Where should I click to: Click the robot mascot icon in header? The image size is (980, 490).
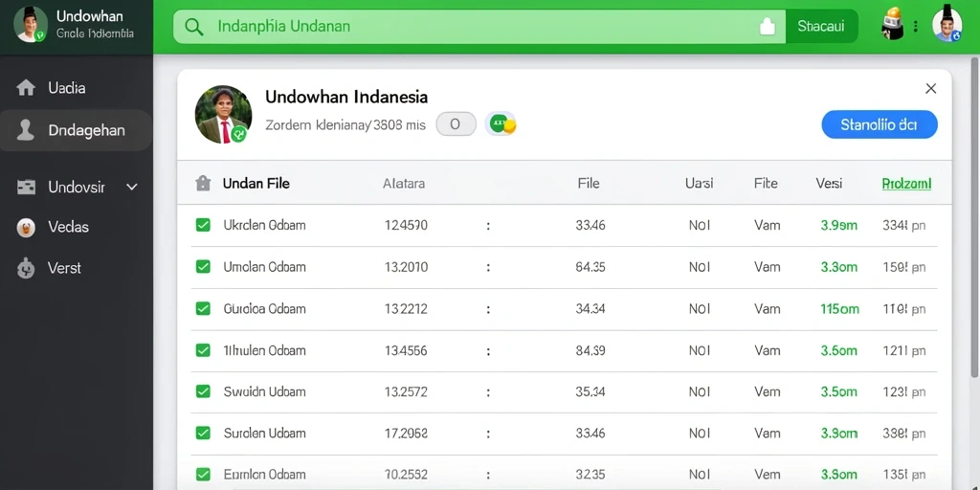click(893, 25)
